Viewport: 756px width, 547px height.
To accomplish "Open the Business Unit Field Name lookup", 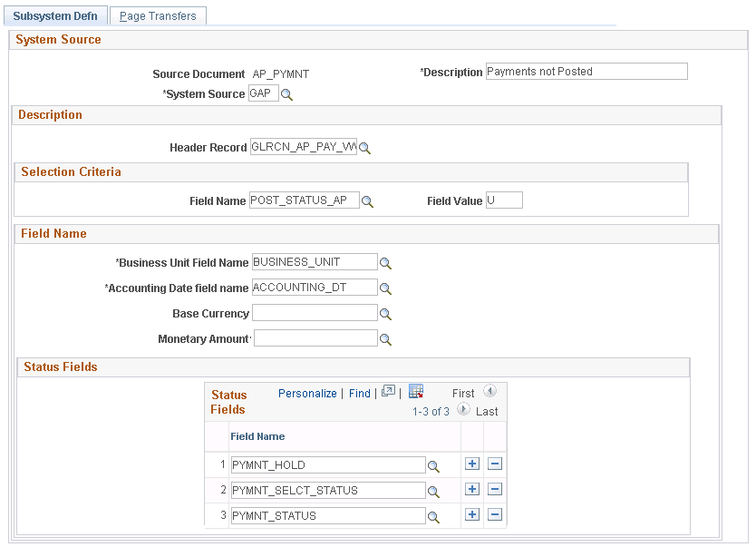I will [x=385, y=261].
